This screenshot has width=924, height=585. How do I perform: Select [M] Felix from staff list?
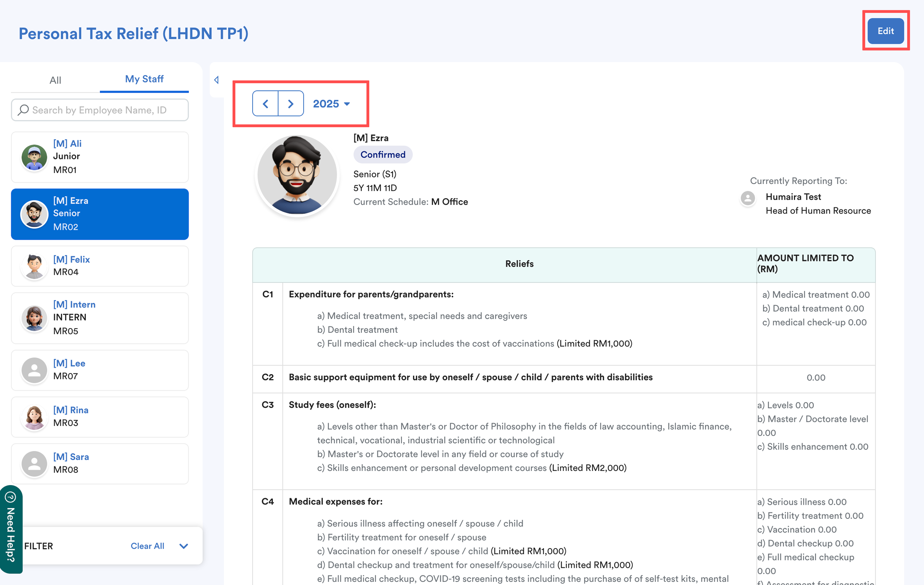[100, 266]
